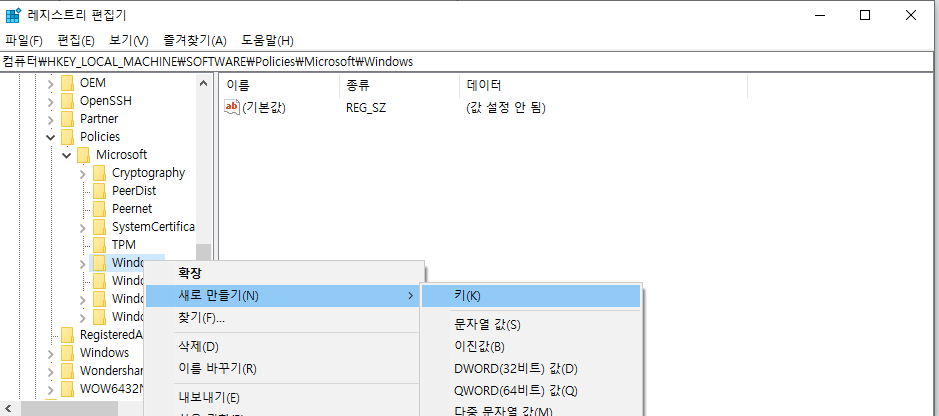Screen dimensions: 939x416
Task: Select 문자열 값(S) in the submenu
Action: click(531, 325)
